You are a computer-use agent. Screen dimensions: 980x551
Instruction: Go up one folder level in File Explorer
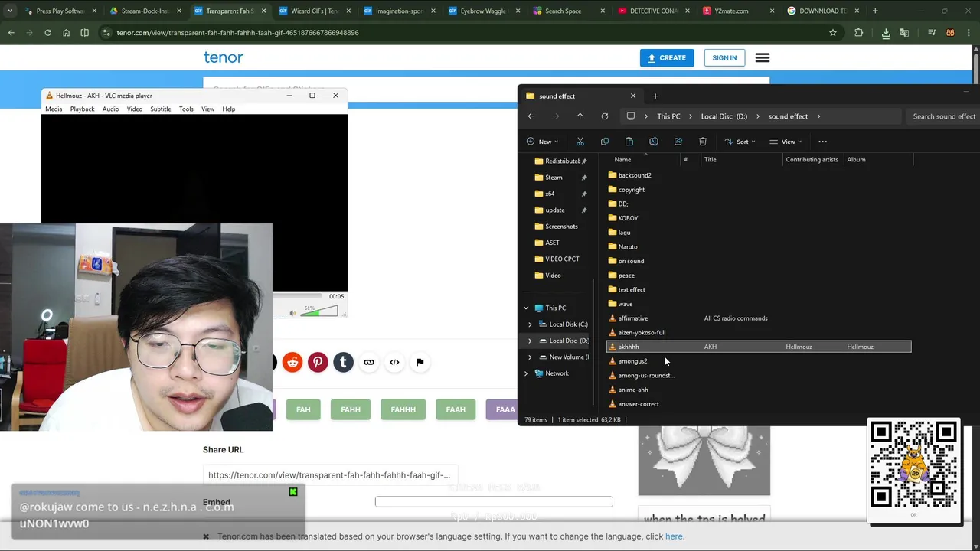[580, 116]
